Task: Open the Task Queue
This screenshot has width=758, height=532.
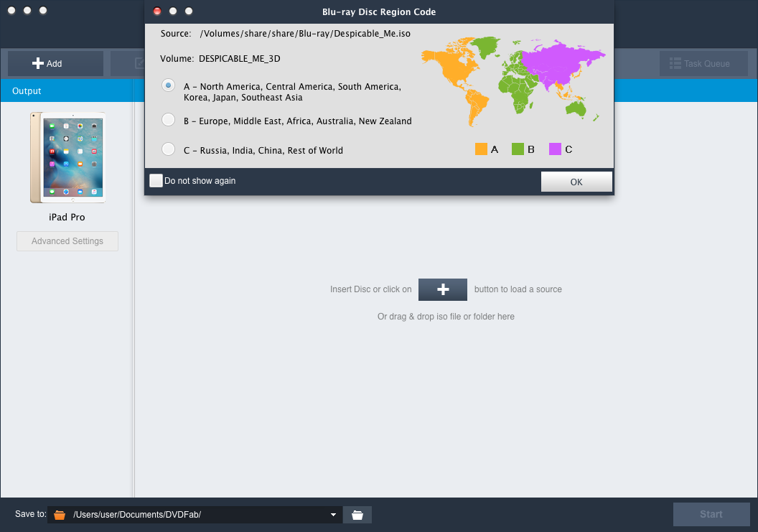Action: pos(703,63)
